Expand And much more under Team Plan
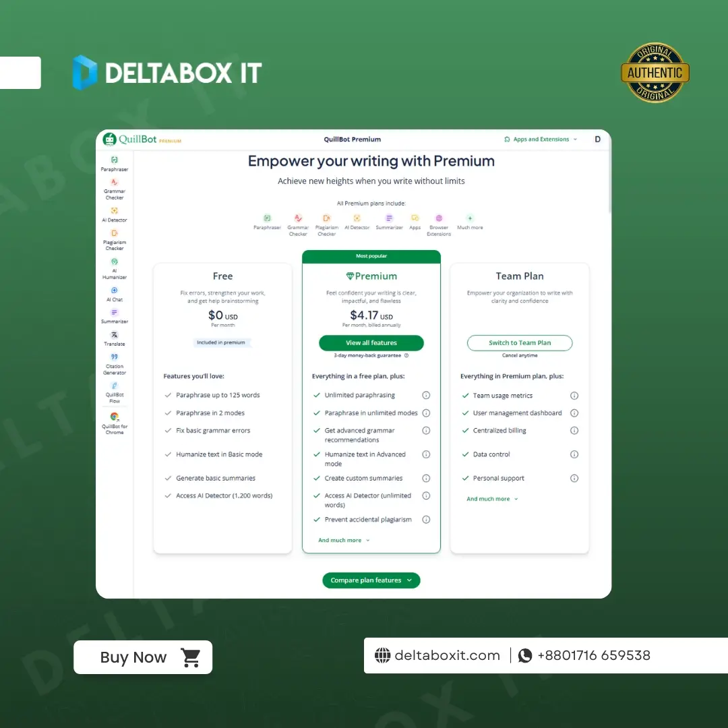Viewport: 728px width, 728px height. [492, 499]
